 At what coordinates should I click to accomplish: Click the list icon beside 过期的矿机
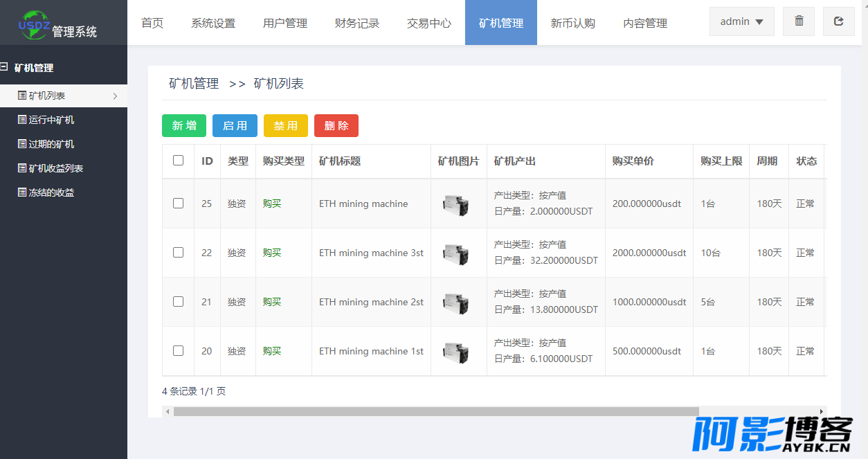(x=22, y=144)
